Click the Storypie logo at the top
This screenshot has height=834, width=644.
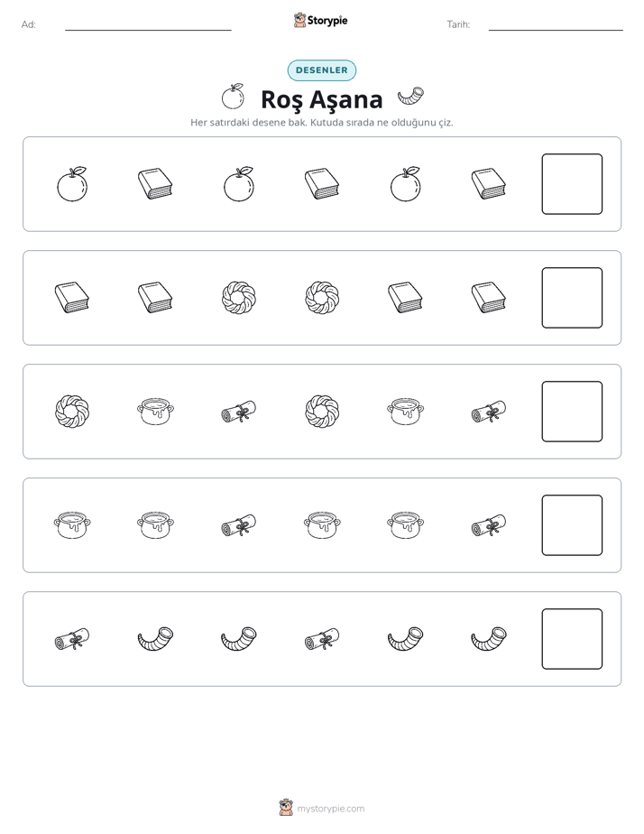(x=320, y=21)
